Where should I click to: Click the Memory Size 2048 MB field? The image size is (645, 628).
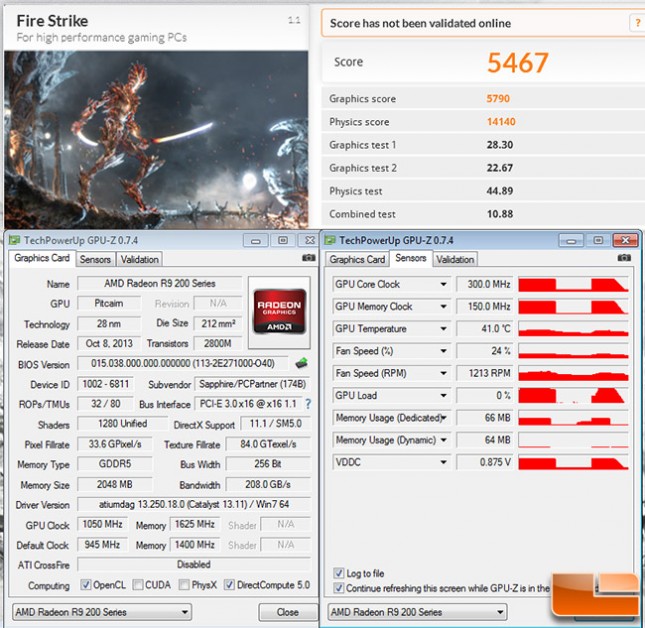point(115,484)
